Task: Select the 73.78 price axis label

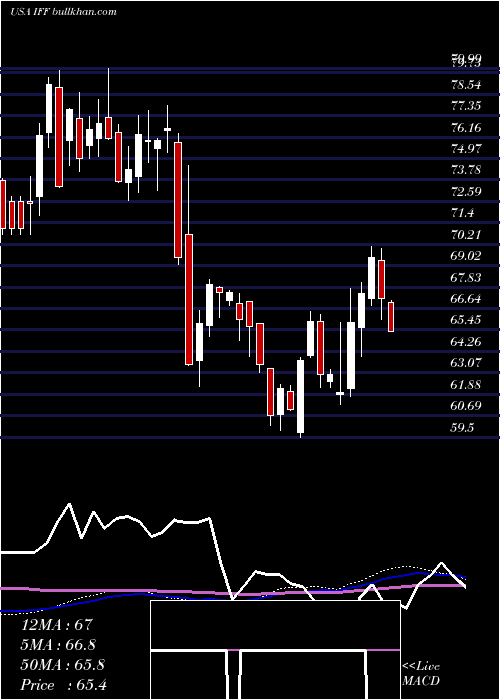Action: click(467, 170)
